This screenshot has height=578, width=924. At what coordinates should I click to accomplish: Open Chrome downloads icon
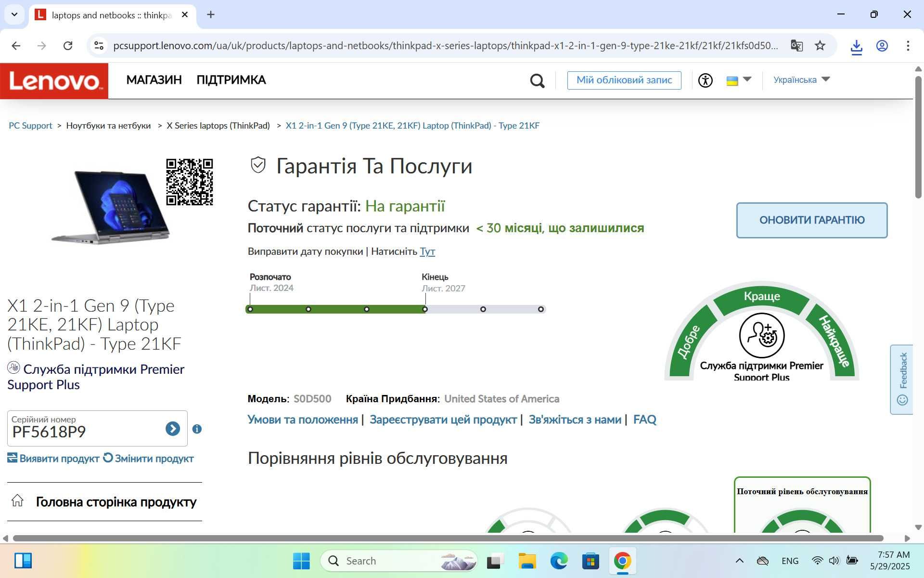[x=856, y=46]
